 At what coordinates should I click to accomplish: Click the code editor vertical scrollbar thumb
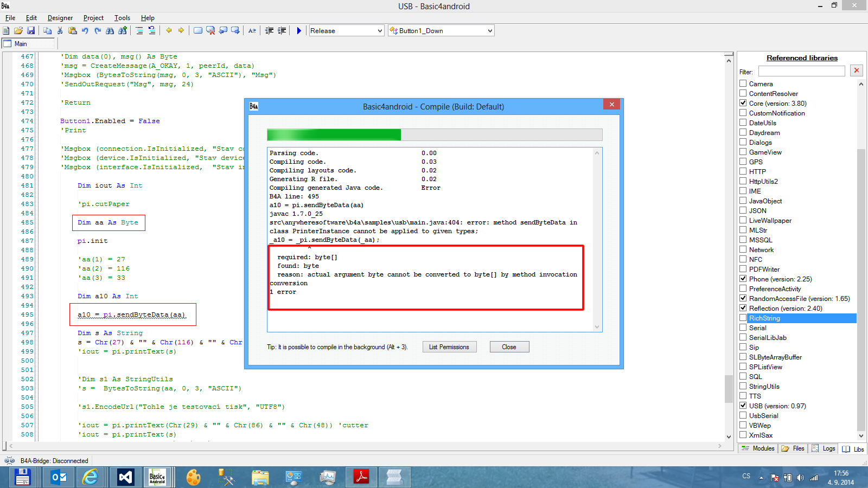[x=729, y=389]
